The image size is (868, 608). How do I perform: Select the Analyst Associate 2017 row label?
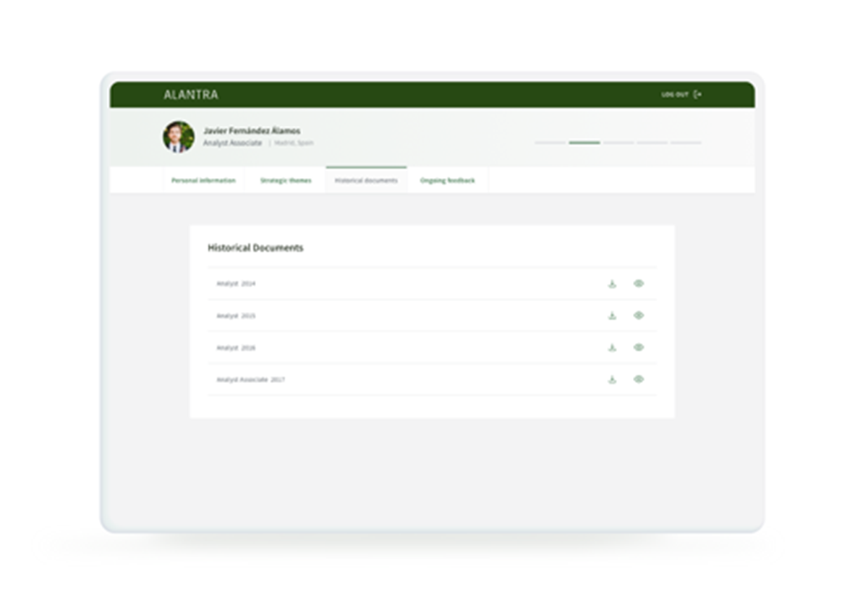click(x=251, y=379)
